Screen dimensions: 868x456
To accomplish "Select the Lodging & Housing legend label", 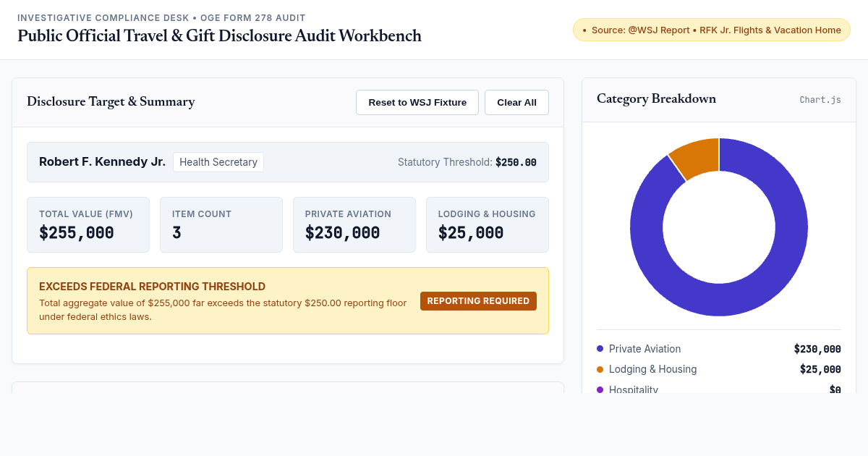I will [652, 369].
